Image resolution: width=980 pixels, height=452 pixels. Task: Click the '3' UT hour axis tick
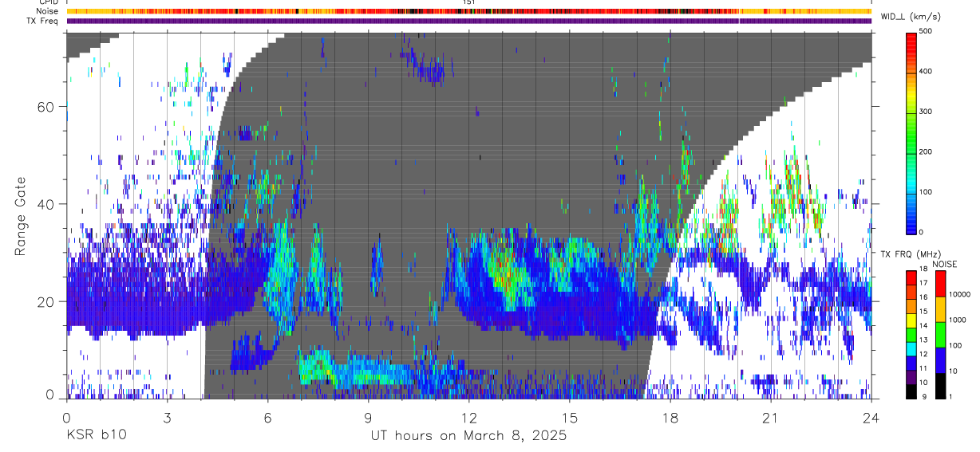[167, 417]
